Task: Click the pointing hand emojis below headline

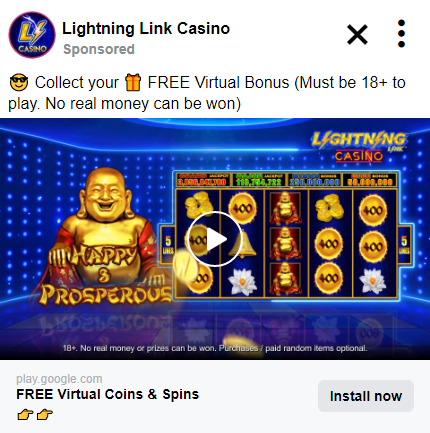Action: [x=35, y=415]
